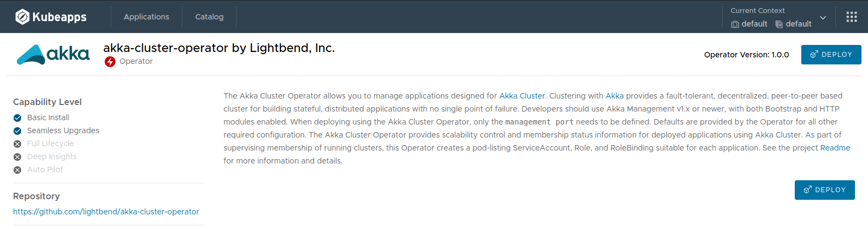The width and height of the screenshot is (868, 229).
Task: Go to the Applications tab
Action: (146, 17)
